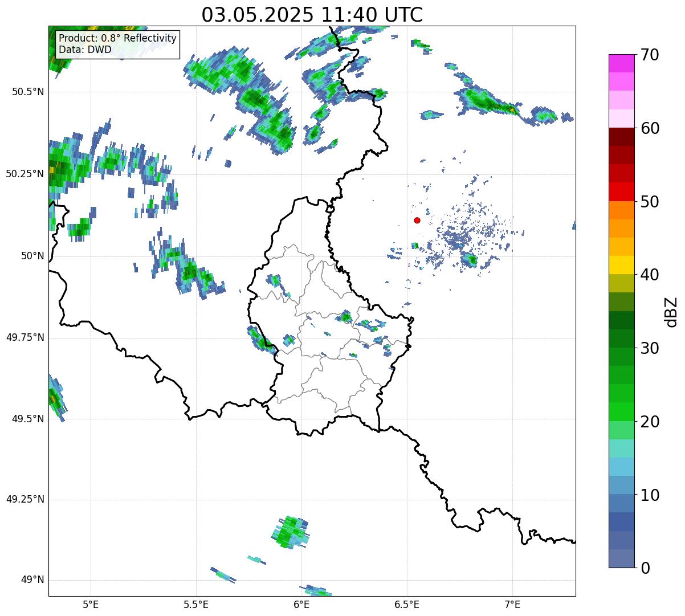685x616 pixels.
Task: Click the colorbar tick label "20"
Action: click(650, 422)
